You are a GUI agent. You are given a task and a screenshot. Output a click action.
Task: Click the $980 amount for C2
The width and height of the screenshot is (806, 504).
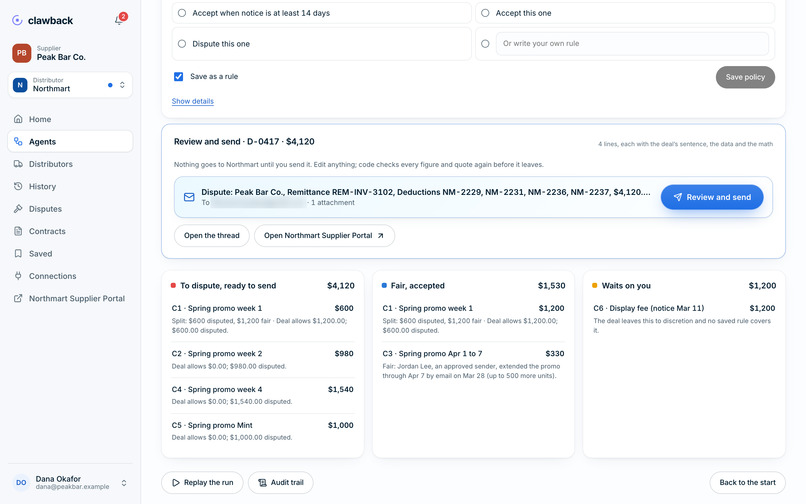click(344, 353)
